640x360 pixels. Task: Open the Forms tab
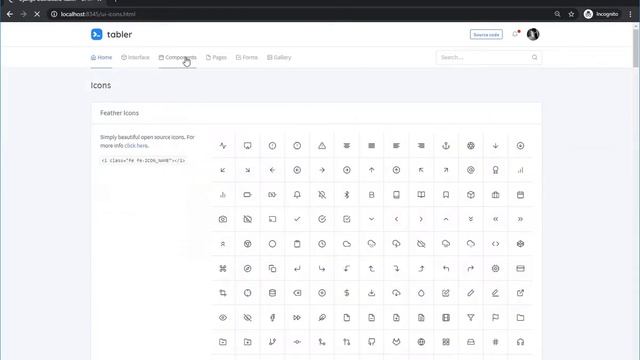click(x=247, y=58)
